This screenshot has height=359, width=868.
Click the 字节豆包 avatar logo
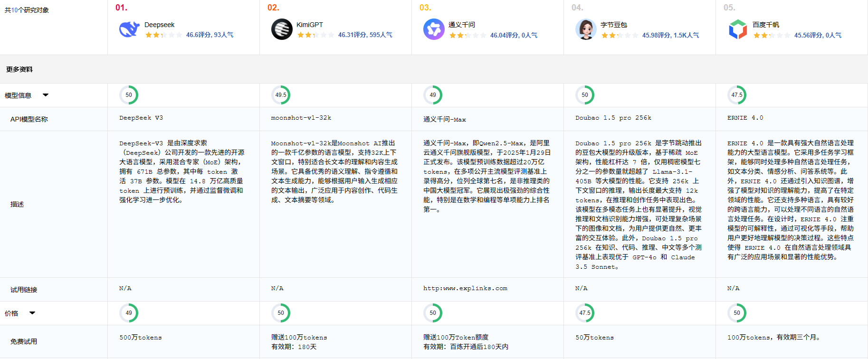[586, 29]
